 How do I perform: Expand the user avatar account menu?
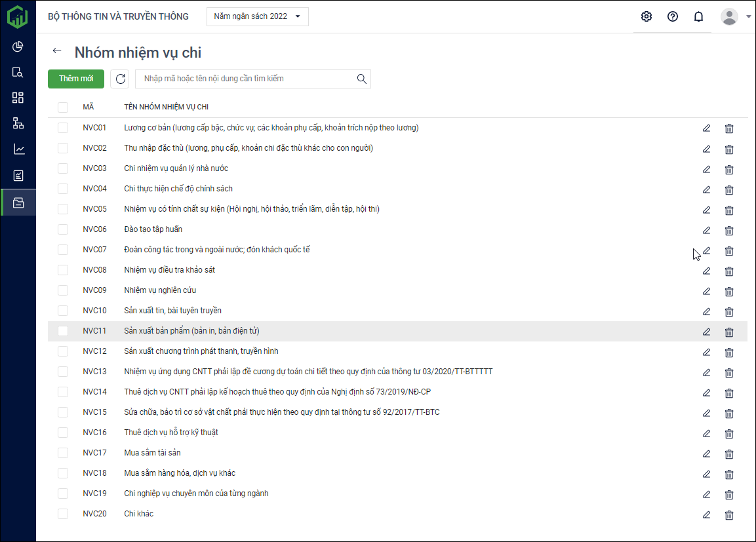[x=734, y=17]
